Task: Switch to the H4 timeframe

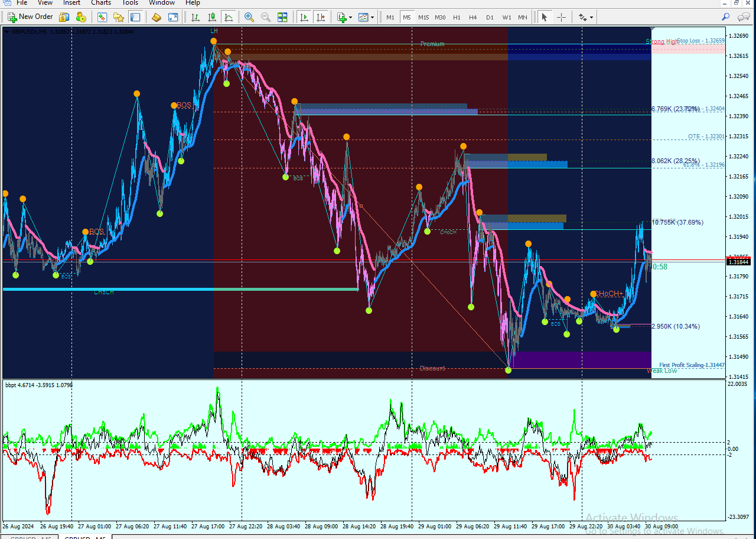Action: click(x=472, y=17)
